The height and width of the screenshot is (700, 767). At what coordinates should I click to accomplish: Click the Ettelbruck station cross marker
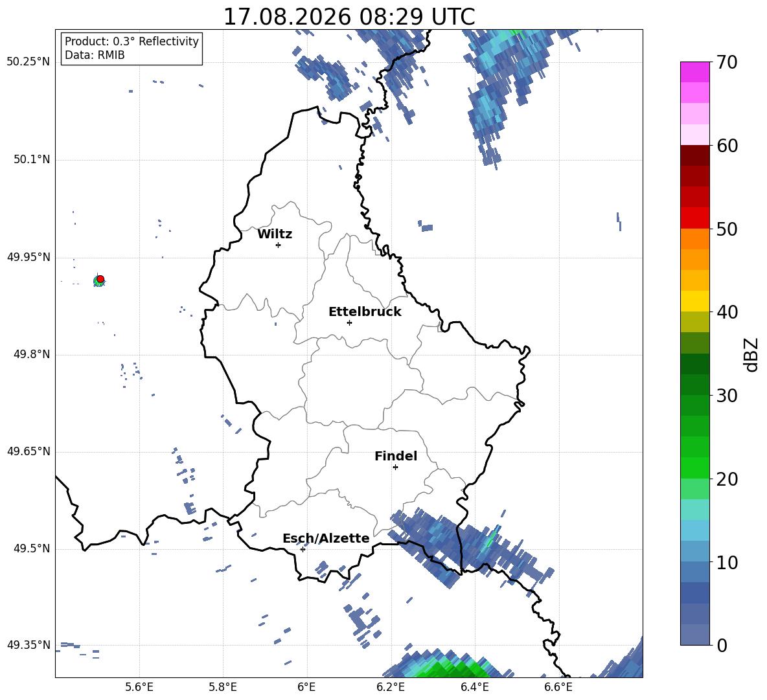click(349, 322)
